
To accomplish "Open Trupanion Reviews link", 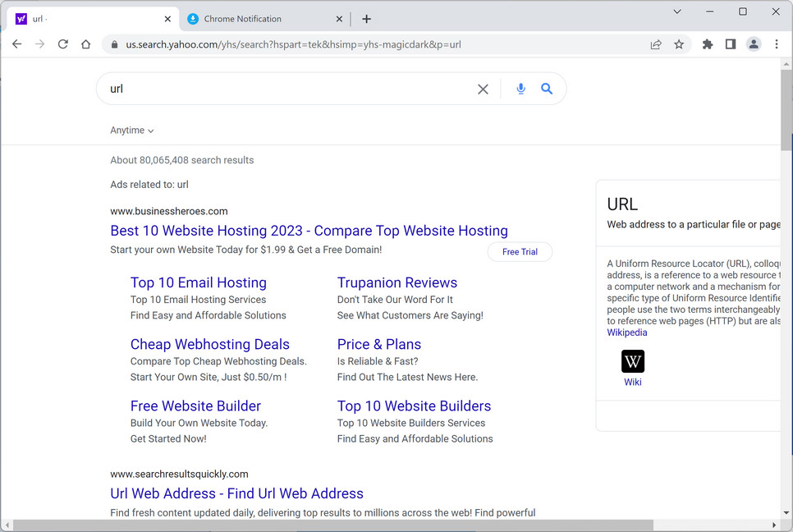I will (397, 282).
